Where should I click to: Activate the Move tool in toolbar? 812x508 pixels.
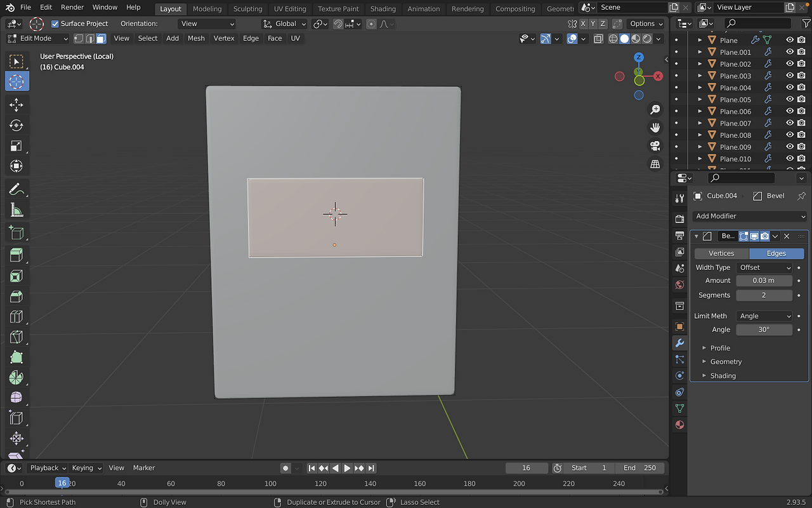tap(16, 105)
